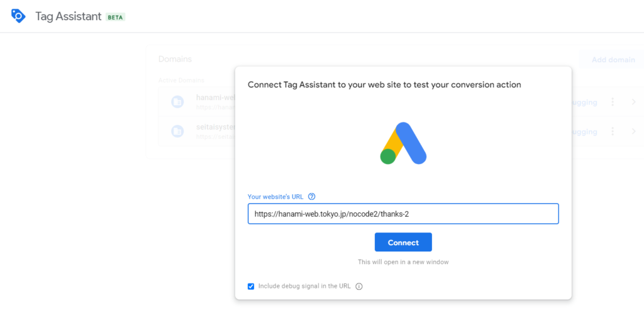Expand the seitaisystem domain row chevron
The width and height of the screenshot is (644, 318).
click(633, 131)
